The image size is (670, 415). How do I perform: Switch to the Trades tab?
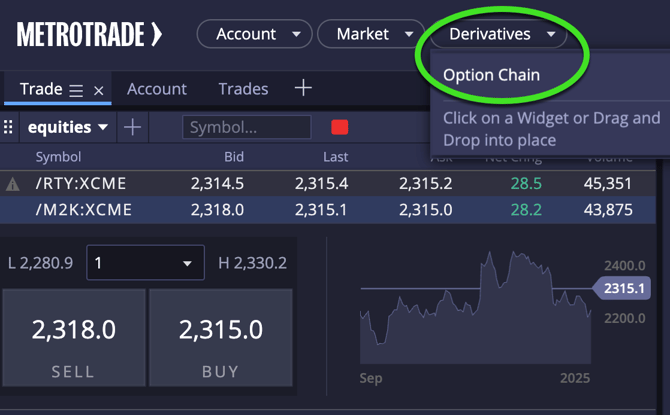243,89
